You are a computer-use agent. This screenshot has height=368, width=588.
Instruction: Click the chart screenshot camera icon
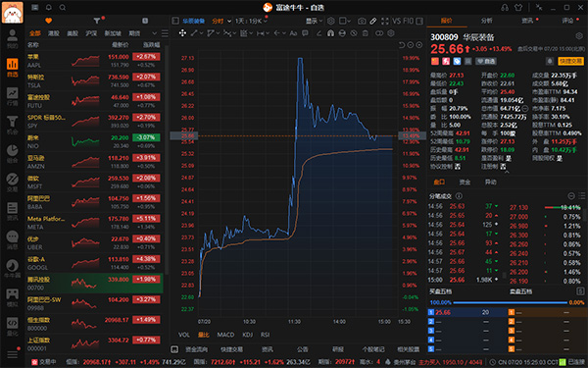362,21
